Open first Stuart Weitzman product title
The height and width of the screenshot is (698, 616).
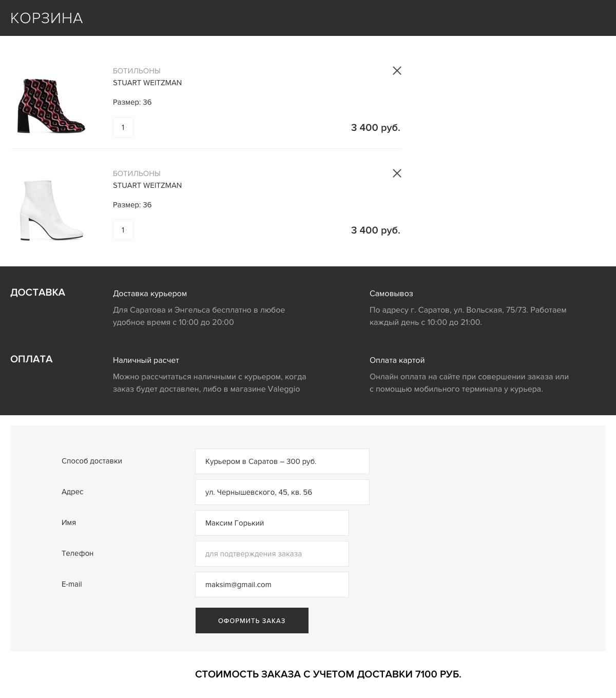pos(147,83)
